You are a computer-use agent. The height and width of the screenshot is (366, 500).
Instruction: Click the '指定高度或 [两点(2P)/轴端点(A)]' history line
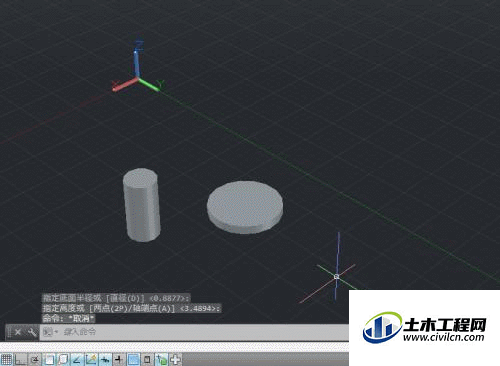[131, 308]
